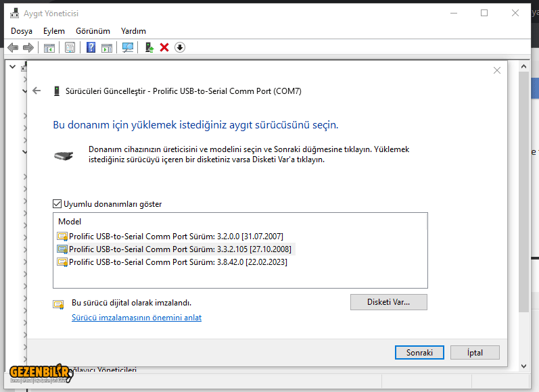539x392 pixels.
Task: Open 'Sürücü imzalamasının önemini anlat' link
Action: pos(137,318)
